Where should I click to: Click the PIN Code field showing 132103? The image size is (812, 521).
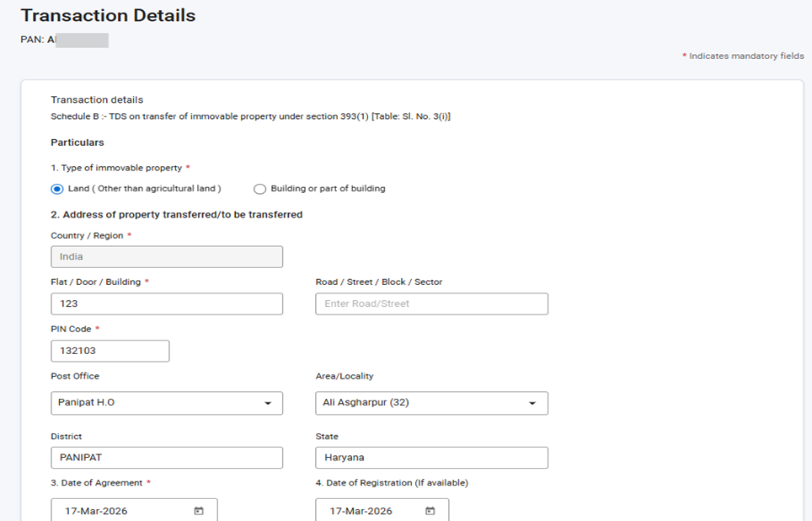110,351
